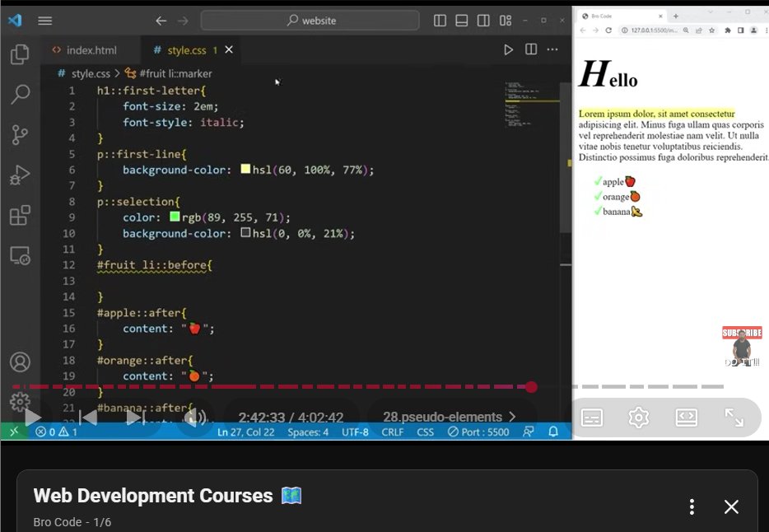
Task: Toggle the secondary side bar
Action: click(483, 21)
